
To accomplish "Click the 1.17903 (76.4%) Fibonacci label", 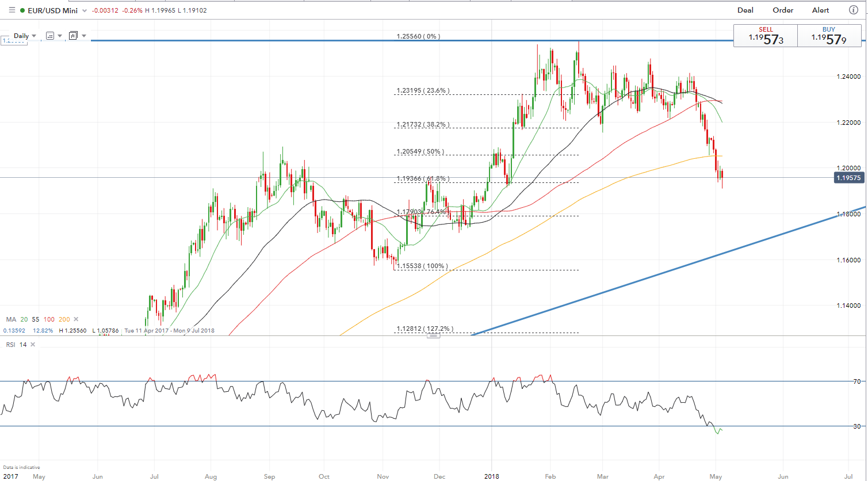I will pyautogui.click(x=423, y=212).
